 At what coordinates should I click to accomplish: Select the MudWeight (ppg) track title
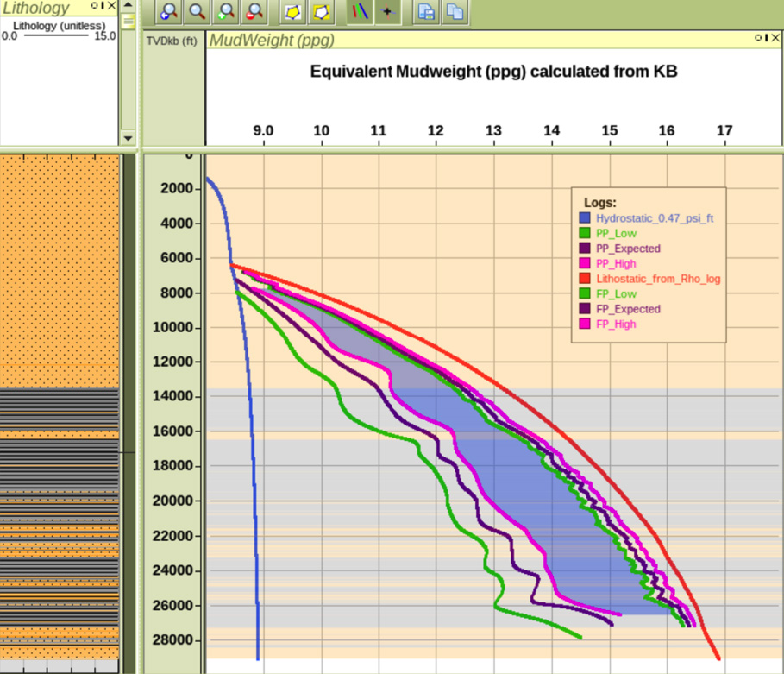click(x=272, y=40)
